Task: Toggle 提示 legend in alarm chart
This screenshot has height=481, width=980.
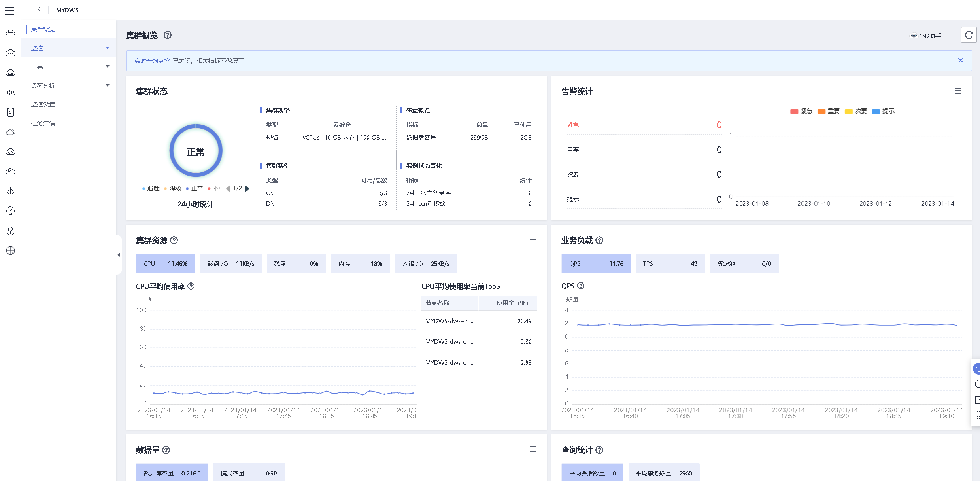Action: click(883, 111)
